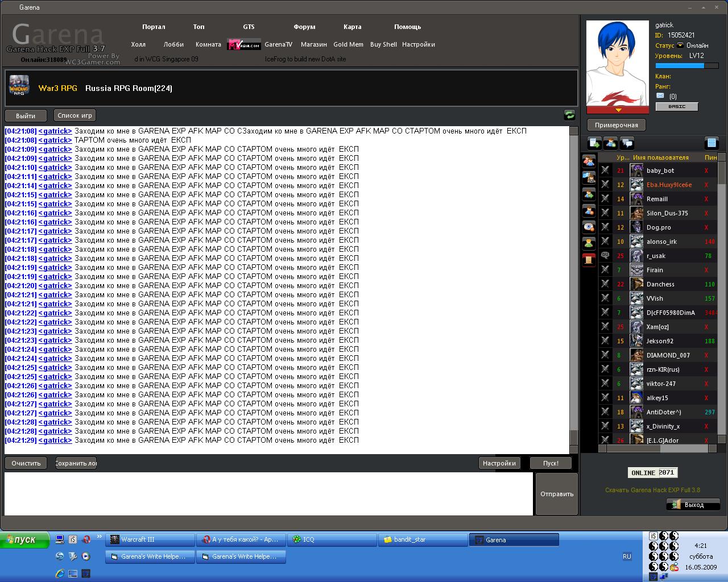Image resolution: width=728 pixels, height=582 pixels.
Task: Click the BASIC membership badge
Action: click(677, 106)
